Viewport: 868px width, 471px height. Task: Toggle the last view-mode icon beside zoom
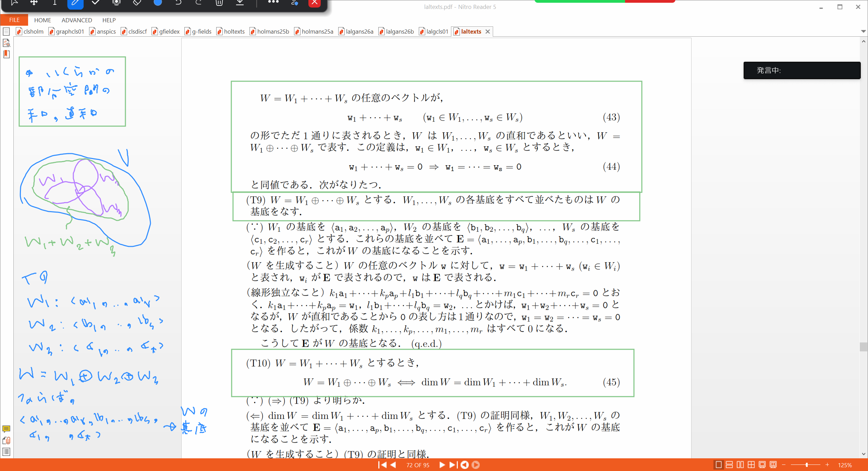773,465
